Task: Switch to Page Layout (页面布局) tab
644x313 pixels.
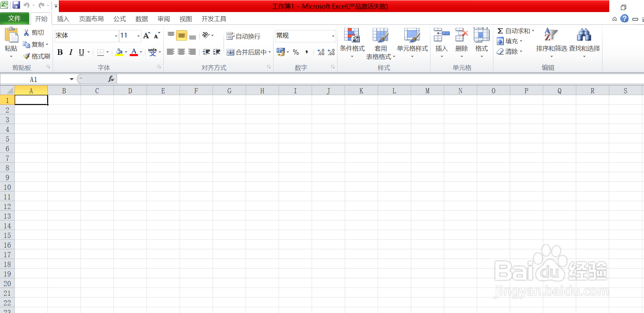Action: [x=91, y=19]
